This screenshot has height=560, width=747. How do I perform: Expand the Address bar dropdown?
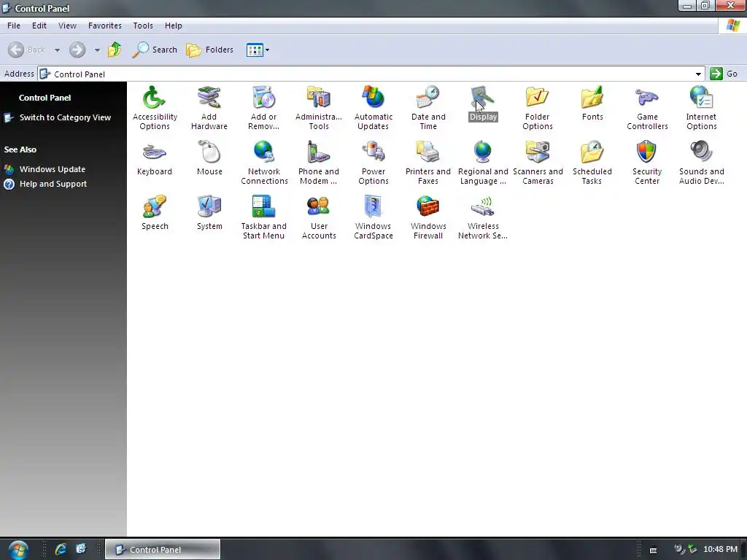(698, 74)
